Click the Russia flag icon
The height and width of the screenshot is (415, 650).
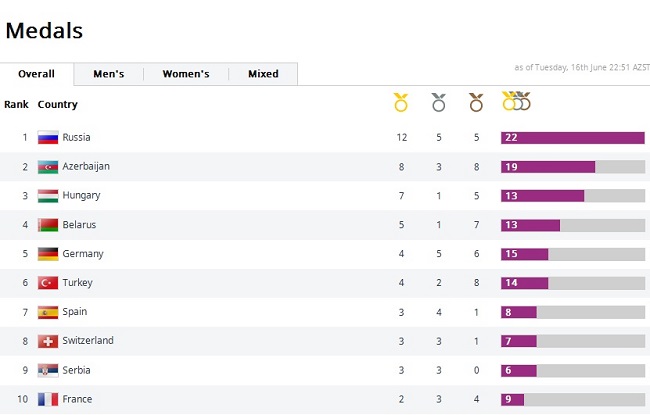(48, 138)
